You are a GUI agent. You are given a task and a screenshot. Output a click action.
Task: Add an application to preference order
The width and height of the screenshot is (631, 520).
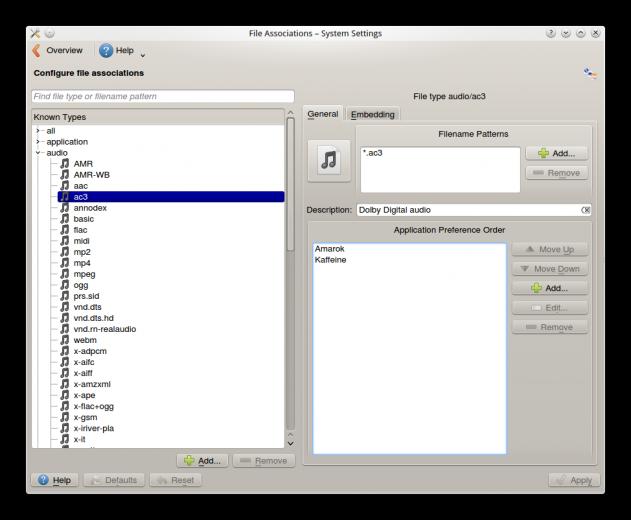[x=550, y=288]
